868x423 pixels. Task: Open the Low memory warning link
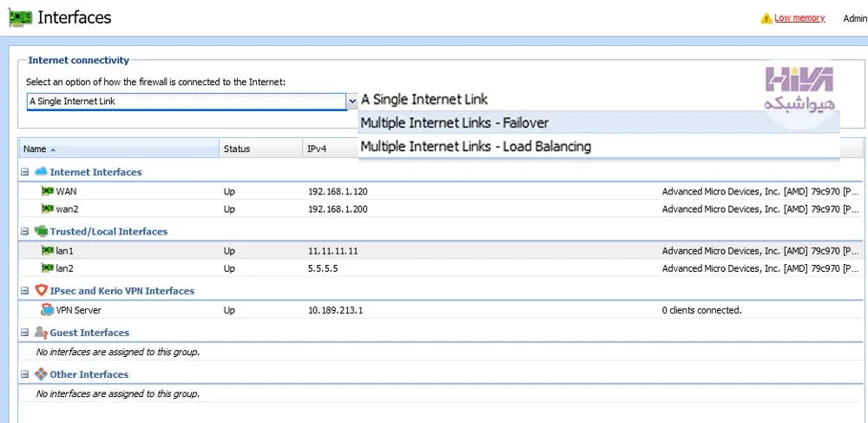(799, 17)
